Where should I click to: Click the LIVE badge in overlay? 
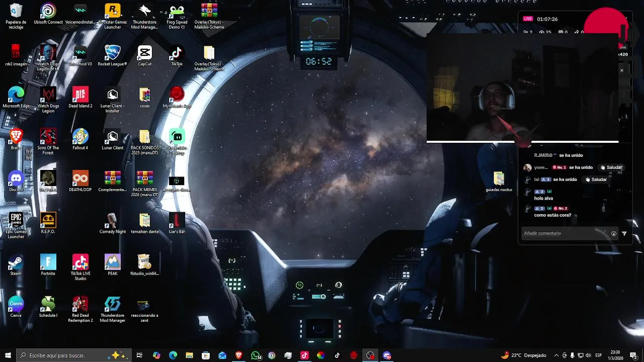click(528, 19)
